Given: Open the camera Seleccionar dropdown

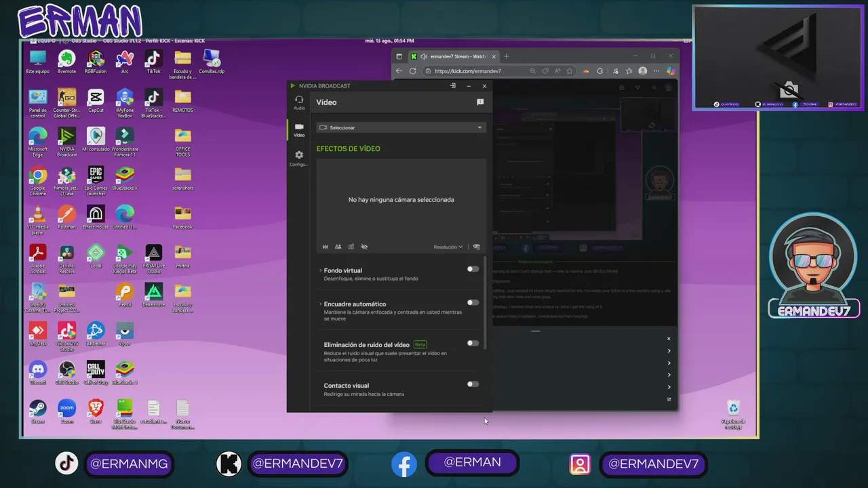Looking at the screenshot, I should [401, 127].
